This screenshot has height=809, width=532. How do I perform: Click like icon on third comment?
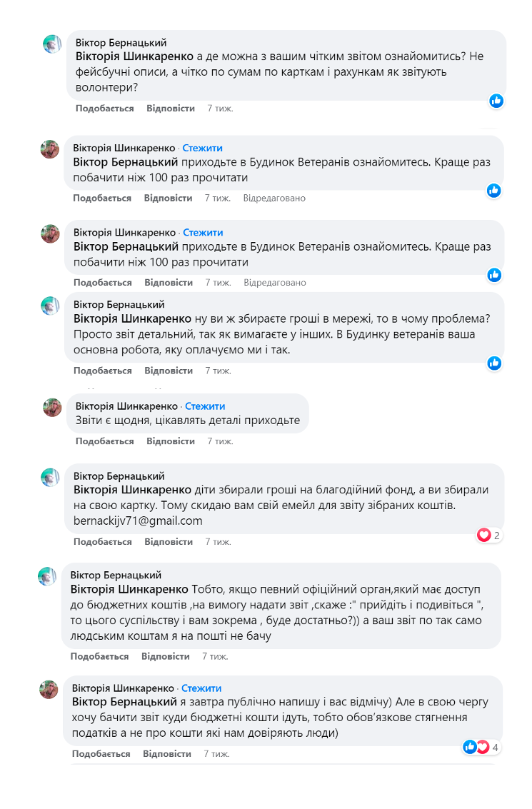tap(494, 275)
